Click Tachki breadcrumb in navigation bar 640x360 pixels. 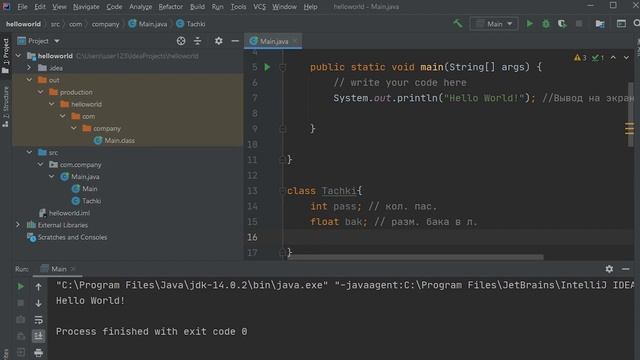point(191,24)
